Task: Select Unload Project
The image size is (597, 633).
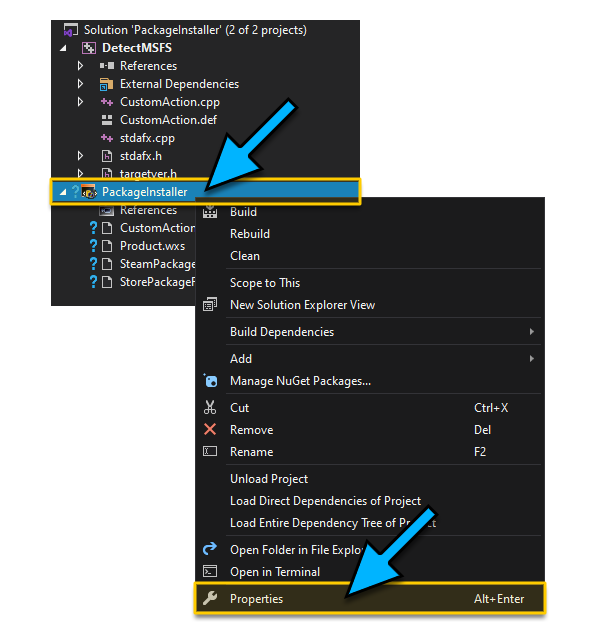Action: coord(269,479)
